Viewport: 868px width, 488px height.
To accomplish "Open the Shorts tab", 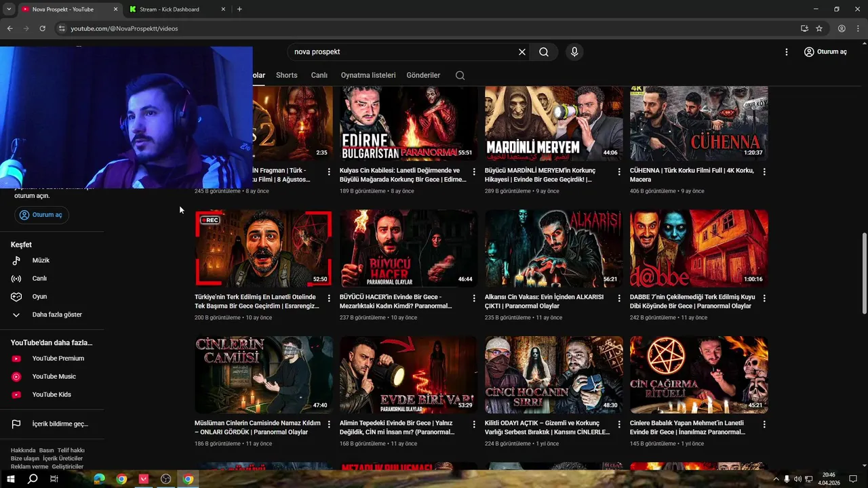I will [287, 75].
